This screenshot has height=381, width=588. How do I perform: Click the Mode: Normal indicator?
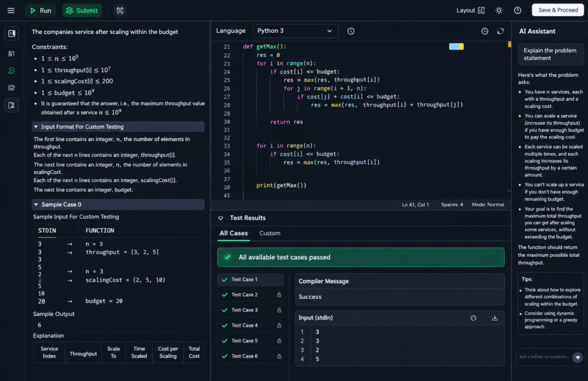click(488, 205)
